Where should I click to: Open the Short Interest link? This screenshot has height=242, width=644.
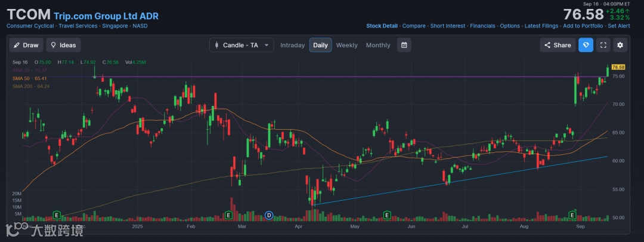(x=448, y=26)
